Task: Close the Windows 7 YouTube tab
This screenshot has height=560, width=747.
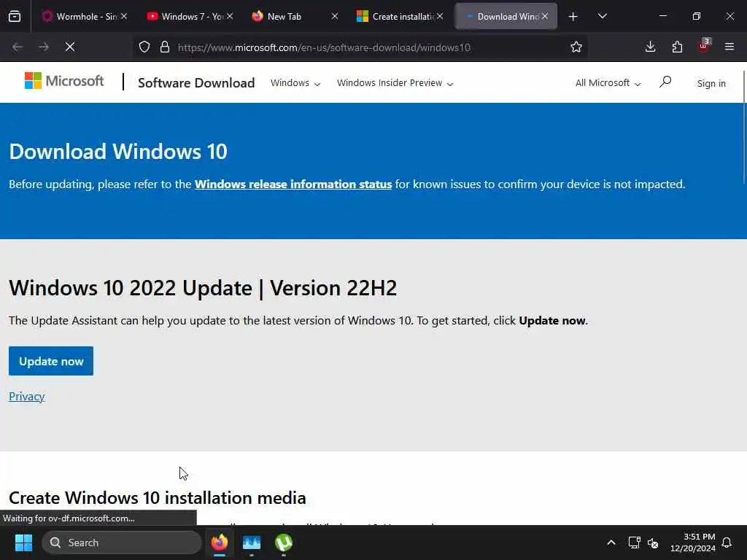Action: 230,16
